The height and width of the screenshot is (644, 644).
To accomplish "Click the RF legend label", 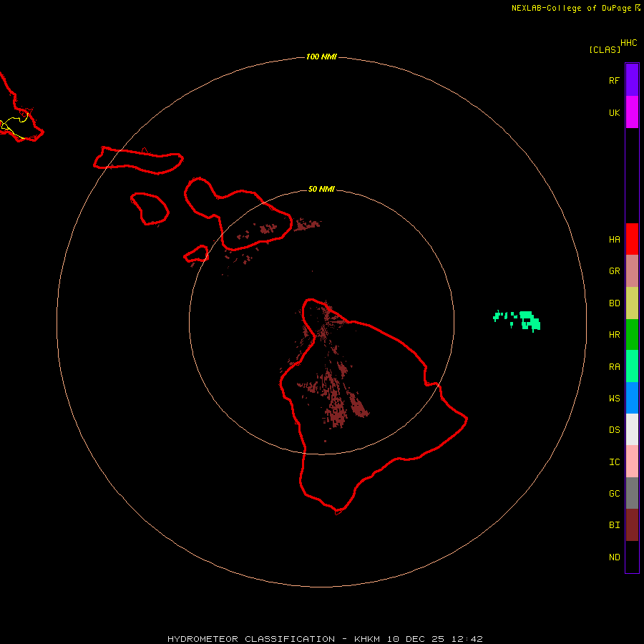I will pos(614,80).
